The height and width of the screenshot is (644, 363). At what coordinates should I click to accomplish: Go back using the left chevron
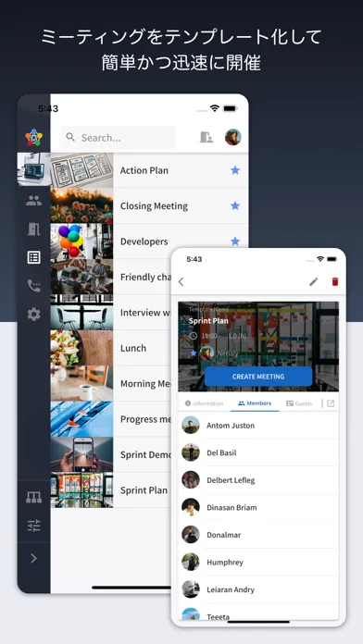pos(181,281)
